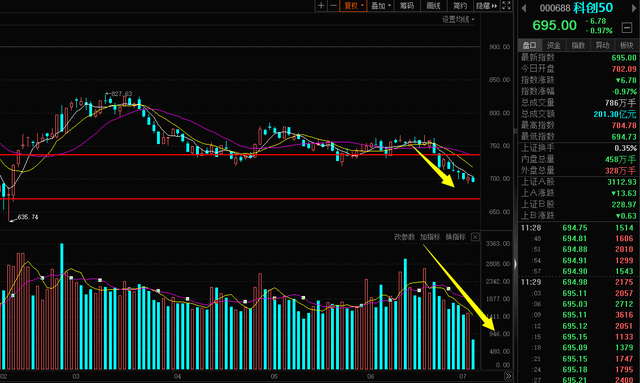This screenshot has width=640, height=383.
Task: Go to next stock with right arrow
Action: tap(635, 8)
